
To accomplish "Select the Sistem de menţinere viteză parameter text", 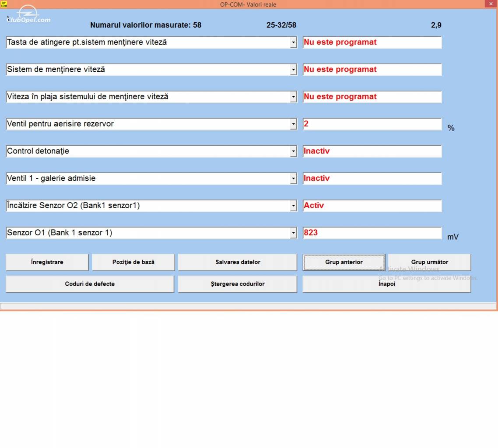I will [x=56, y=70].
